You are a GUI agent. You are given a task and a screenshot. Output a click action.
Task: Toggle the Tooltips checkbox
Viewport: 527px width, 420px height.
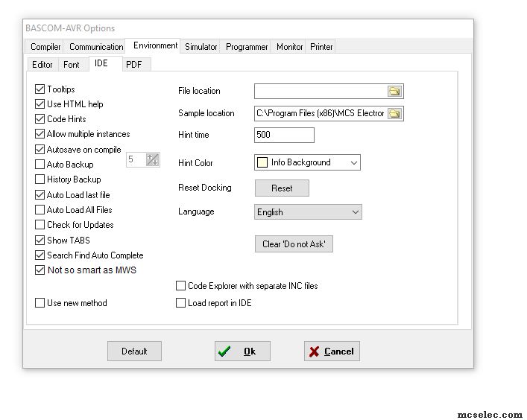click(x=40, y=89)
